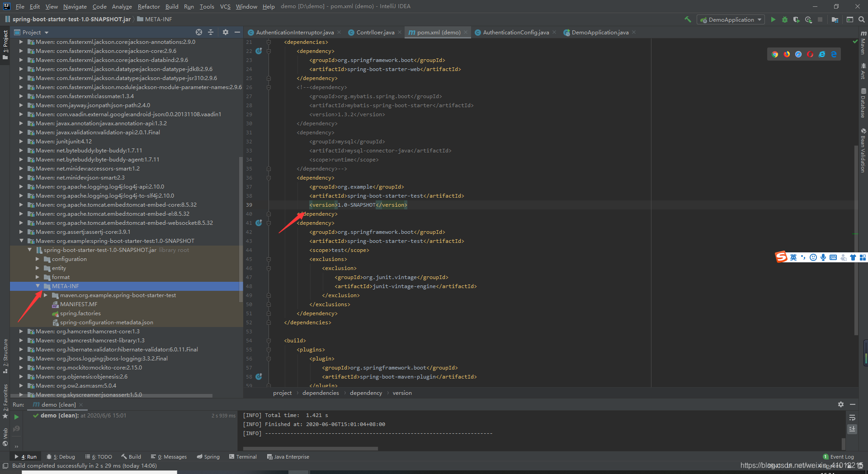This screenshot has width=868, height=474.
Task: Toggle soft-wrap icon in Run console
Action: [x=852, y=418]
